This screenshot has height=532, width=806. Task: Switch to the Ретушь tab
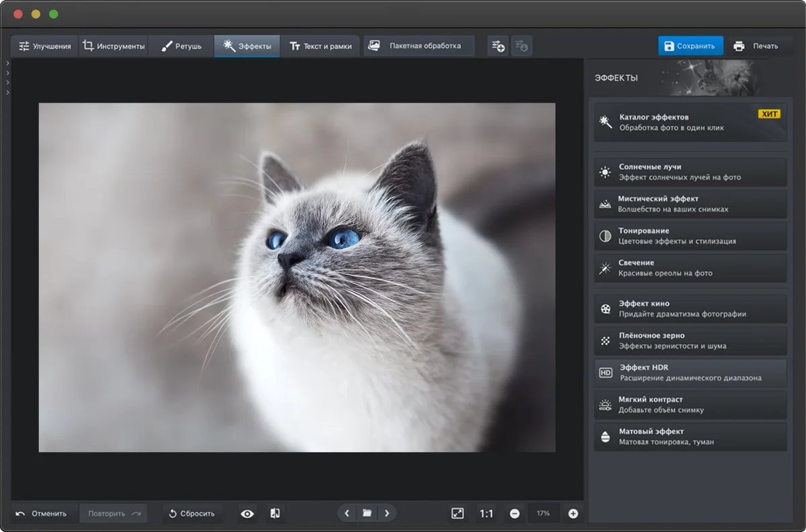coord(181,46)
